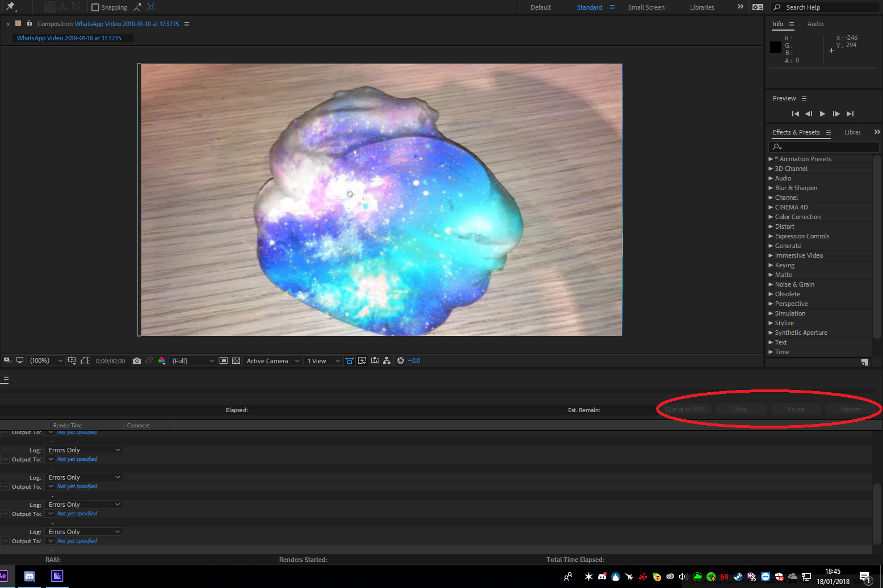Image resolution: width=883 pixels, height=588 pixels.
Task: Switch to the Default workspace
Action: [541, 7]
